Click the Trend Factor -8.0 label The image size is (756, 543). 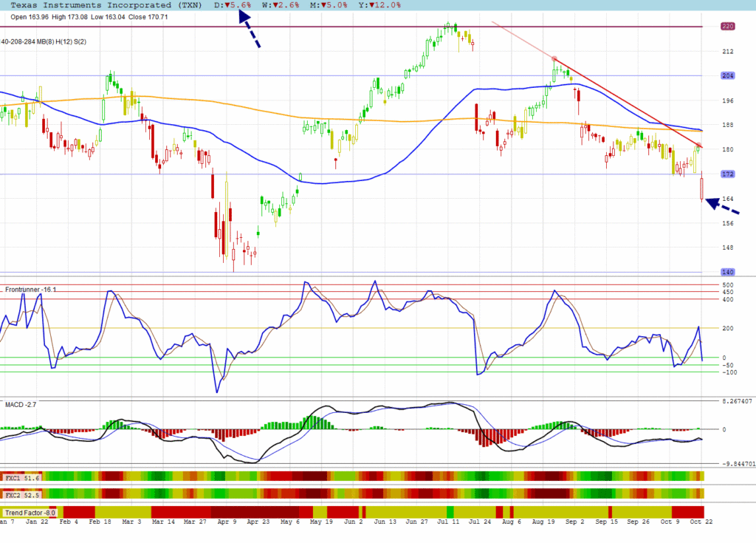[30, 512]
